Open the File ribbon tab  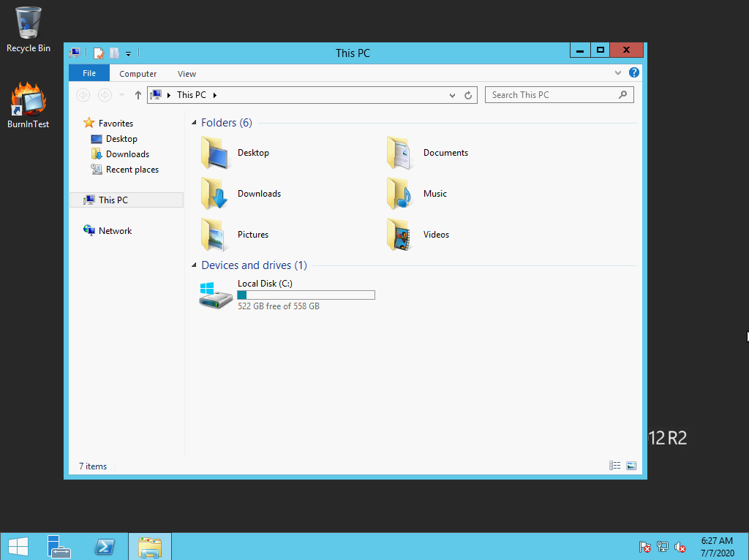(x=89, y=73)
